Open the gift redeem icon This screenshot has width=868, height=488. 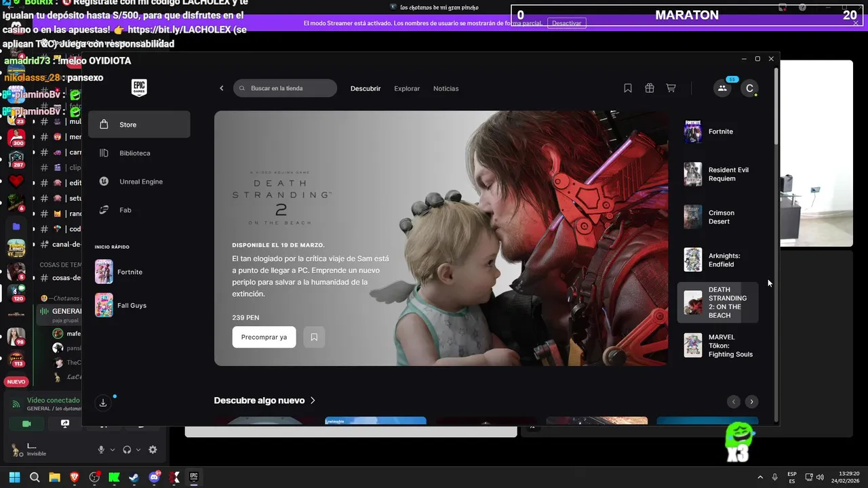coord(649,88)
